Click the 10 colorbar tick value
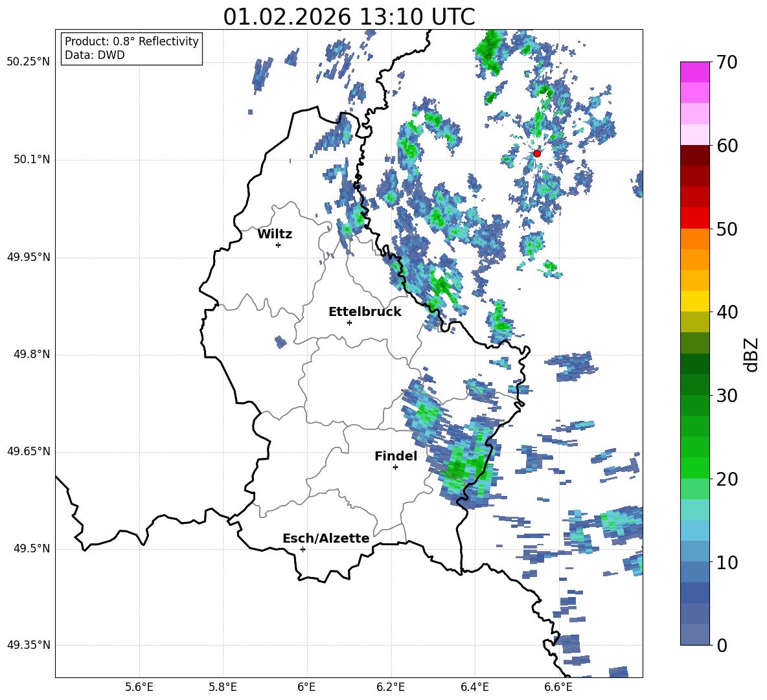This screenshot has height=700, width=767. (x=727, y=562)
